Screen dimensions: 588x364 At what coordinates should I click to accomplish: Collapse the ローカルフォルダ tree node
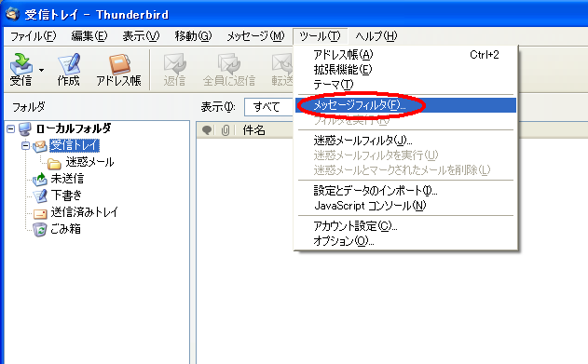[x=11, y=129]
